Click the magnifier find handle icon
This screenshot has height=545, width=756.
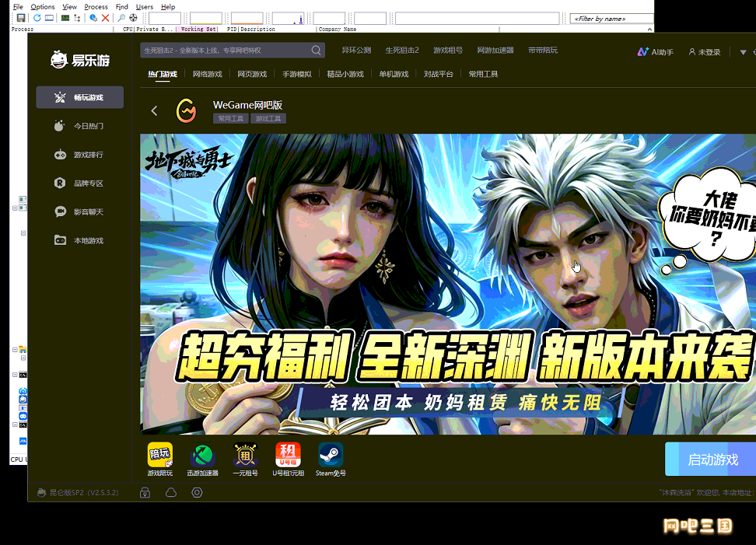pos(121,18)
